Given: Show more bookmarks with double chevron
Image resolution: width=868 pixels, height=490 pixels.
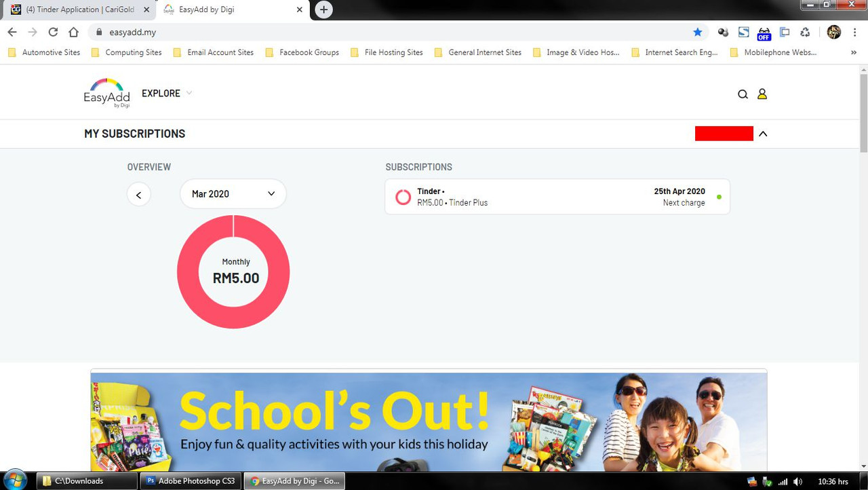Looking at the screenshot, I should pos(853,52).
